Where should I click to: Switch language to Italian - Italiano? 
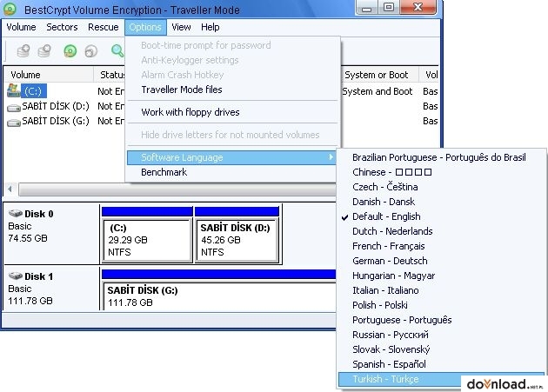[441, 290]
